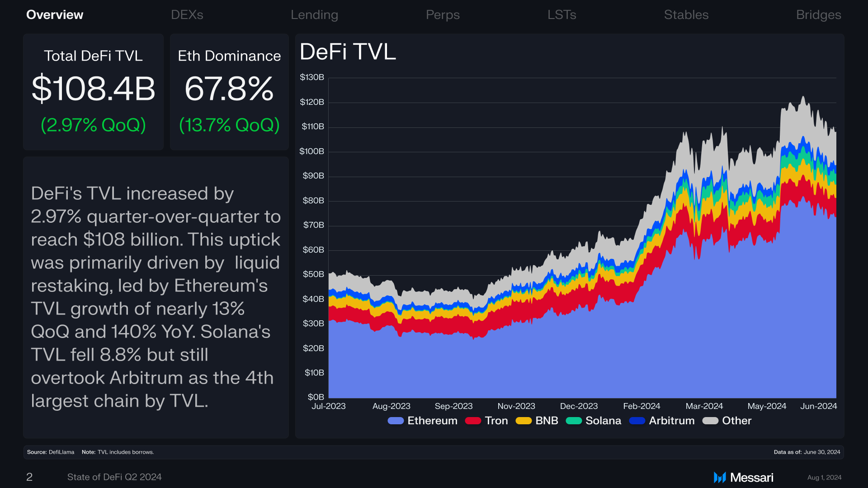Click the Sep-2023 x-axis label
The width and height of the screenshot is (868, 488).
(x=454, y=406)
